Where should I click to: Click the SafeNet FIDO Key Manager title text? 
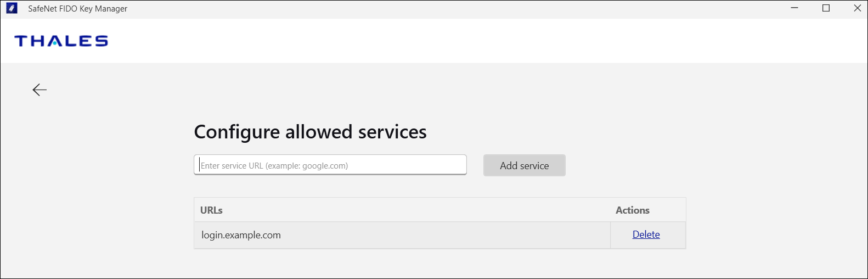pyautogui.click(x=77, y=9)
